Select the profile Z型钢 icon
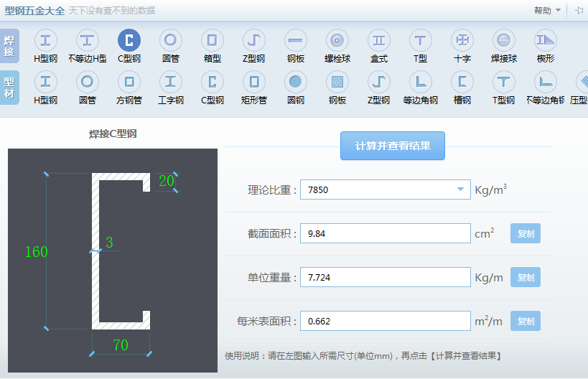This screenshot has height=379, width=588. [379, 82]
